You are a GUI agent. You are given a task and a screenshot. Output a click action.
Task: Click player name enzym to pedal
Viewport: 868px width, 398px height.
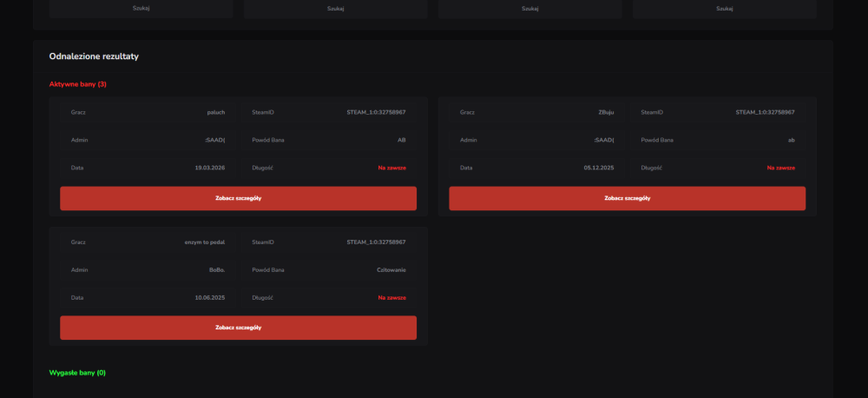point(205,242)
